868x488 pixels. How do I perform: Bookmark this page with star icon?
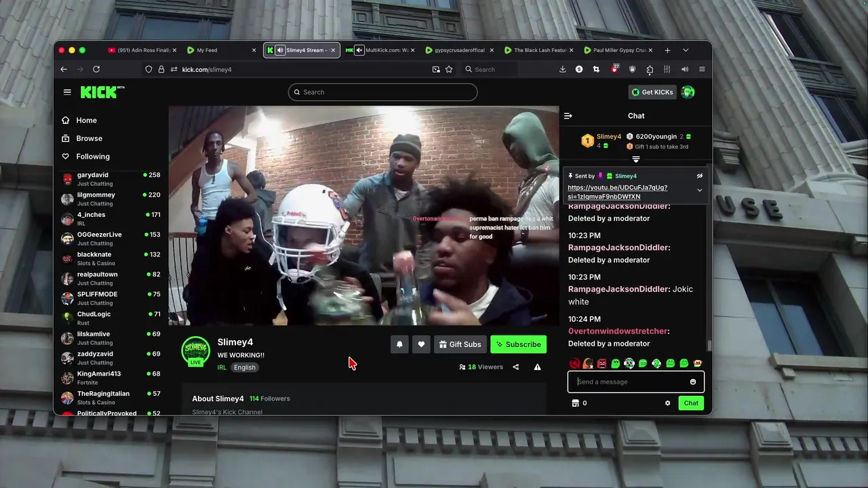[449, 69]
